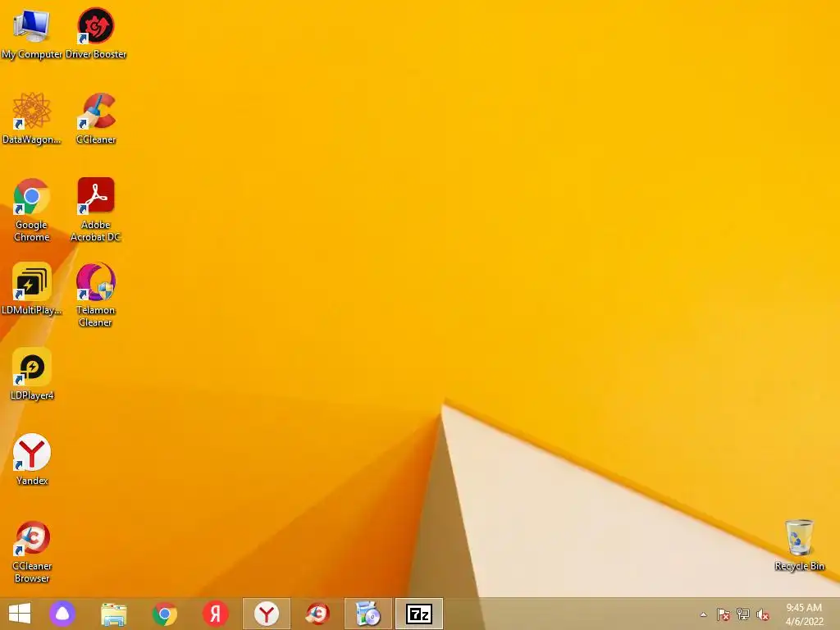The image size is (840, 630).
Task: Open CCleaner Browser from the taskbar
Action: click(317, 614)
